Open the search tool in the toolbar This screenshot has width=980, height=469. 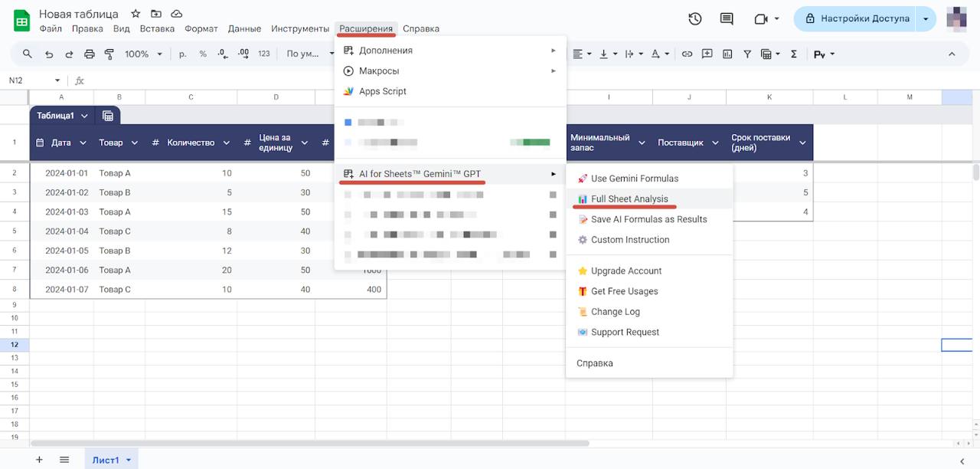[28, 54]
